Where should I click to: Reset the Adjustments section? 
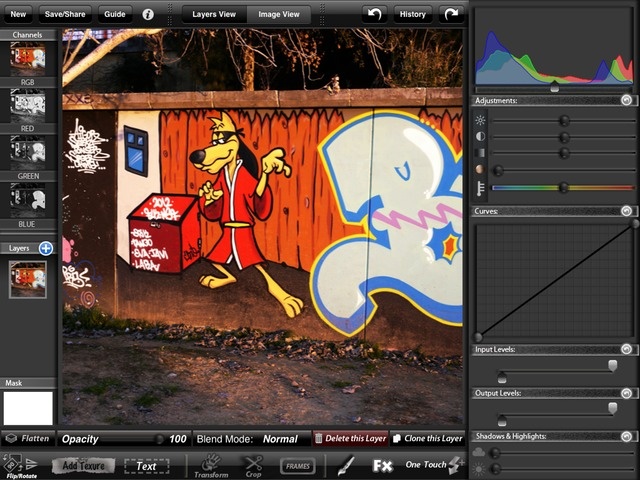tap(627, 100)
